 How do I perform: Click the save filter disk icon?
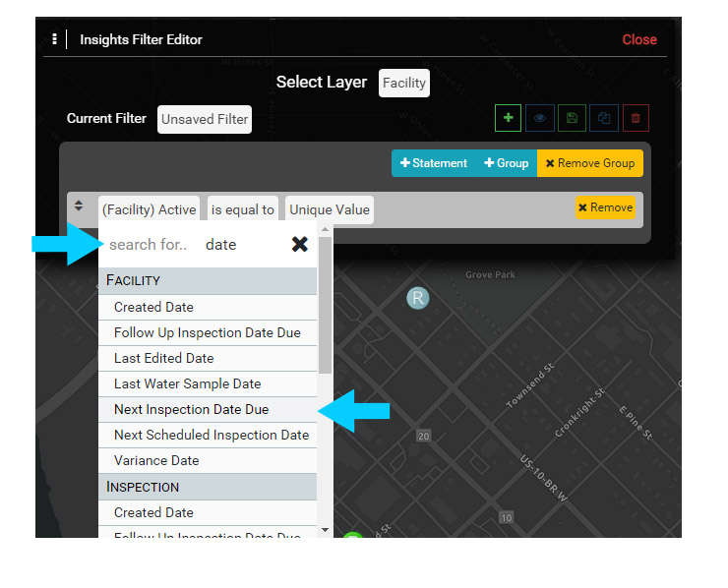[572, 118]
